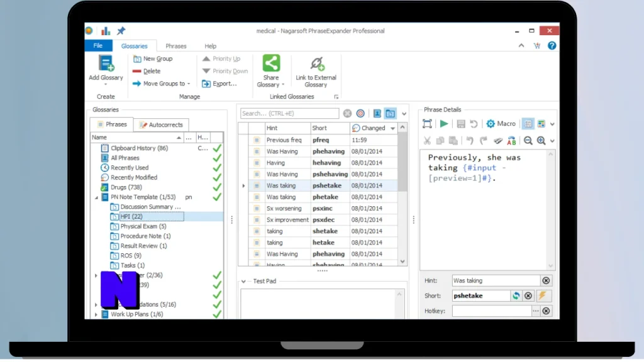Open the statistics bar chart icon
The image size is (644, 362).
tap(106, 31)
